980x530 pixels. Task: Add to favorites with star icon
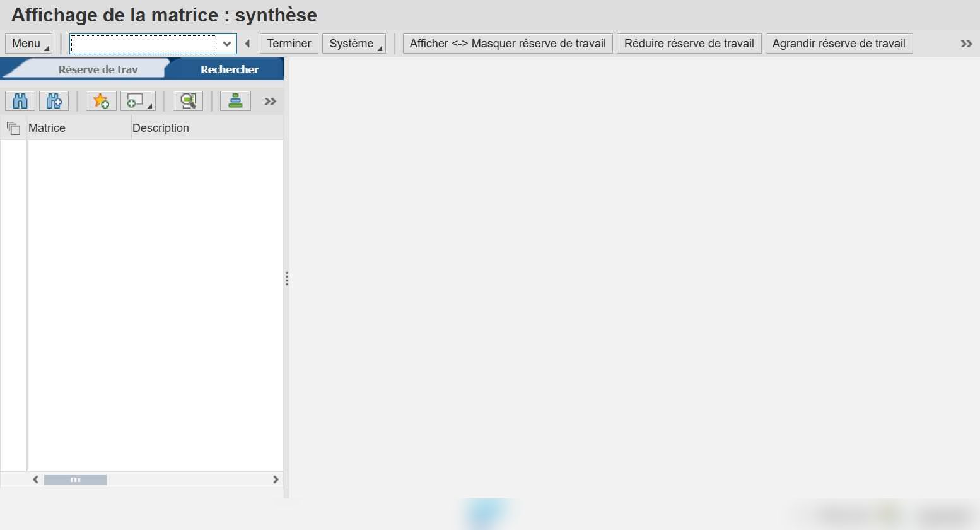(101, 101)
